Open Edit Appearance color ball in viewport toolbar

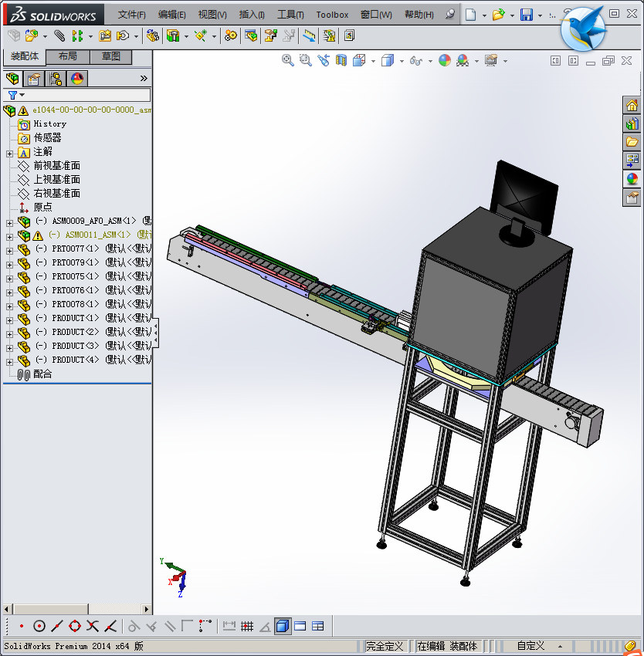click(445, 61)
